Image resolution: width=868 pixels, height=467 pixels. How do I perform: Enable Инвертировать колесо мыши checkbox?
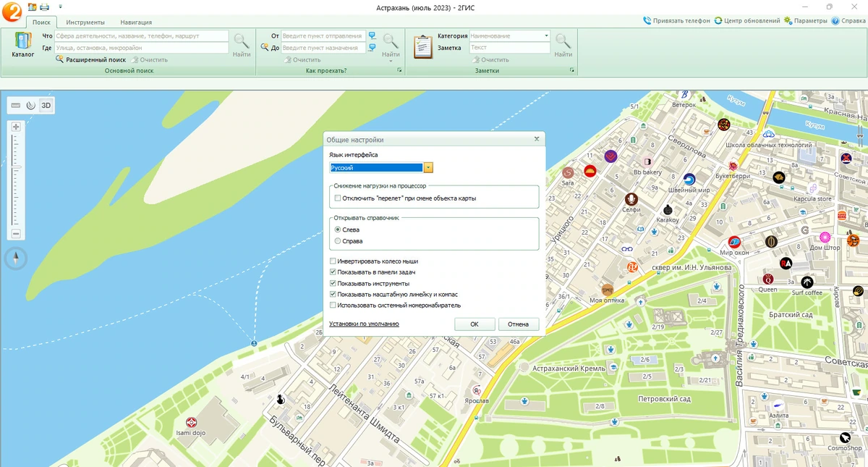(333, 261)
